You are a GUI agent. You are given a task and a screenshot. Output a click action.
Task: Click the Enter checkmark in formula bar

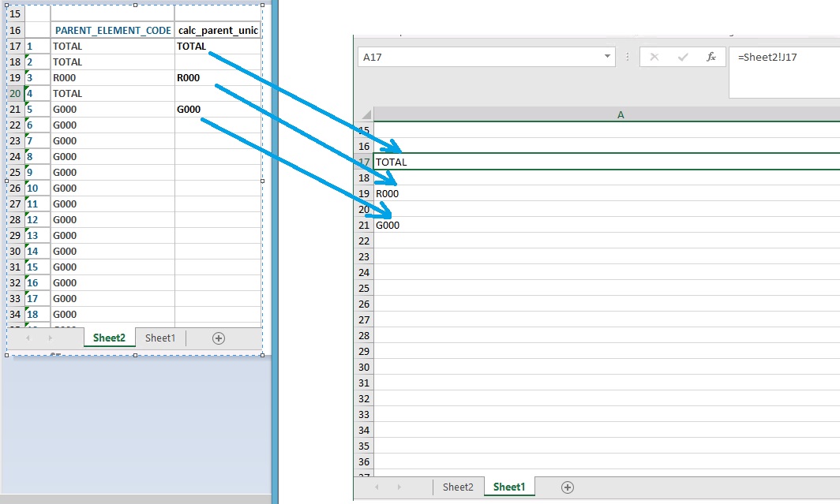click(x=683, y=58)
